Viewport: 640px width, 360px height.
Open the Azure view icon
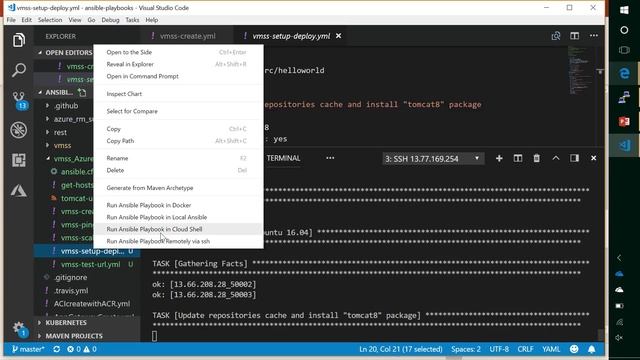(x=18, y=190)
